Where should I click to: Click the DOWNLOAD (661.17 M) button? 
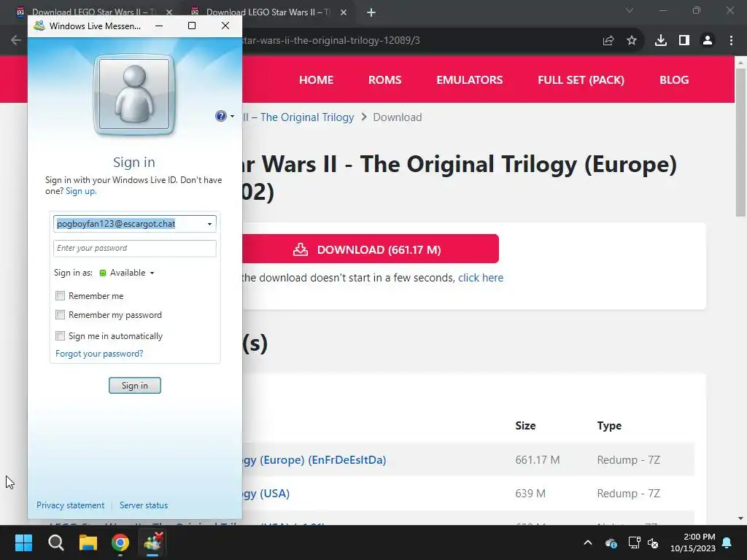click(x=371, y=249)
